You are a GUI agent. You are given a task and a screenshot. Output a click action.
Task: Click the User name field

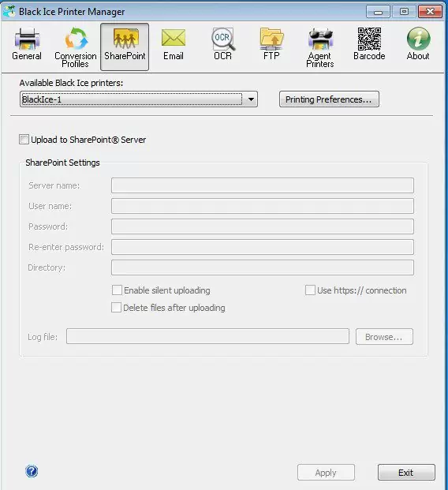(263, 206)
